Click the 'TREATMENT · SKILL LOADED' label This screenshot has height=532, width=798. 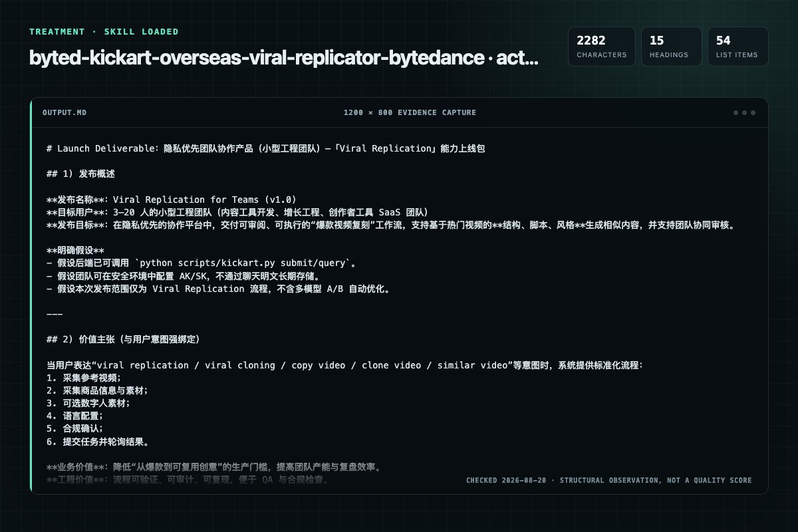(104, 31)
